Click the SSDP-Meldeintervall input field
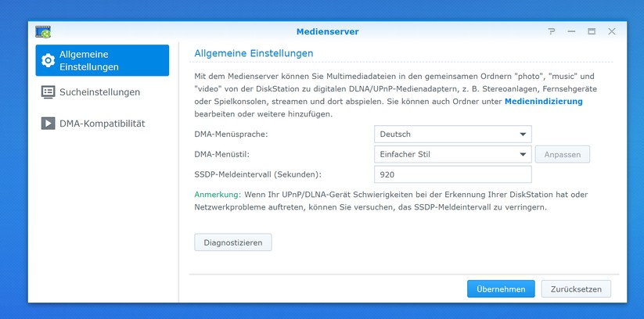Screen dimensions: 644x319 click(452, 174)
